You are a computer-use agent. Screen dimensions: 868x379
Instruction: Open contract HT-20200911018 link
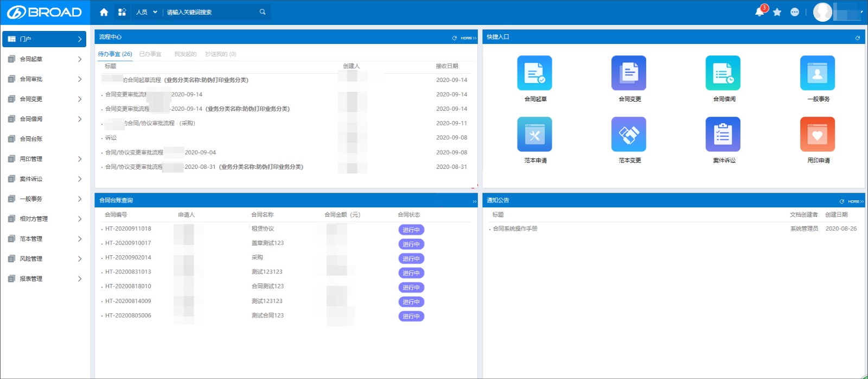coord(128,229)
